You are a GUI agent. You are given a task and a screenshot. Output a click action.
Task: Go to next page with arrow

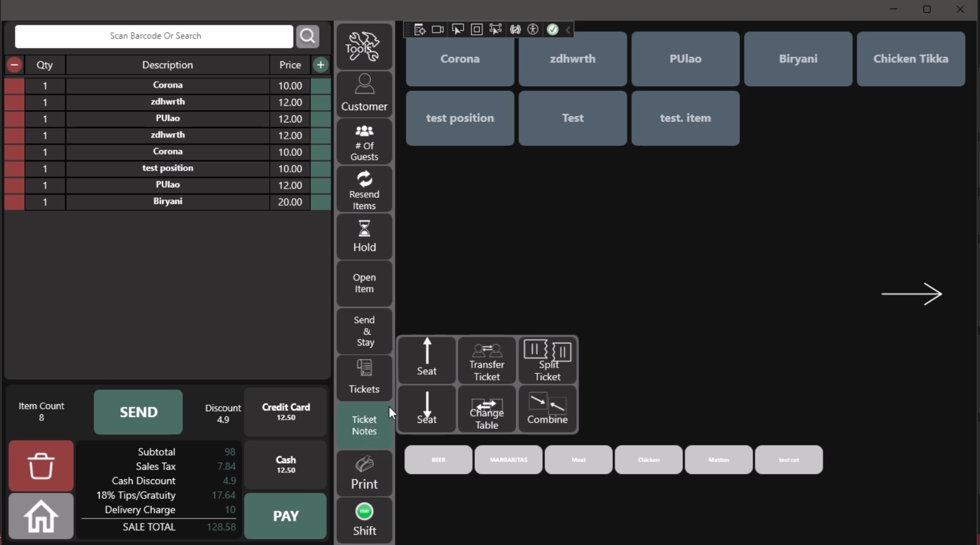911,294
